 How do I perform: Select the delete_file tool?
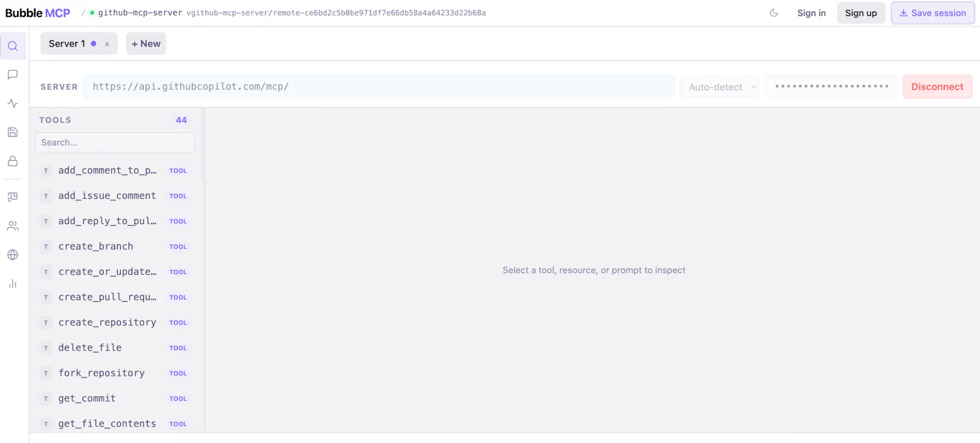[x=116, y=348]
